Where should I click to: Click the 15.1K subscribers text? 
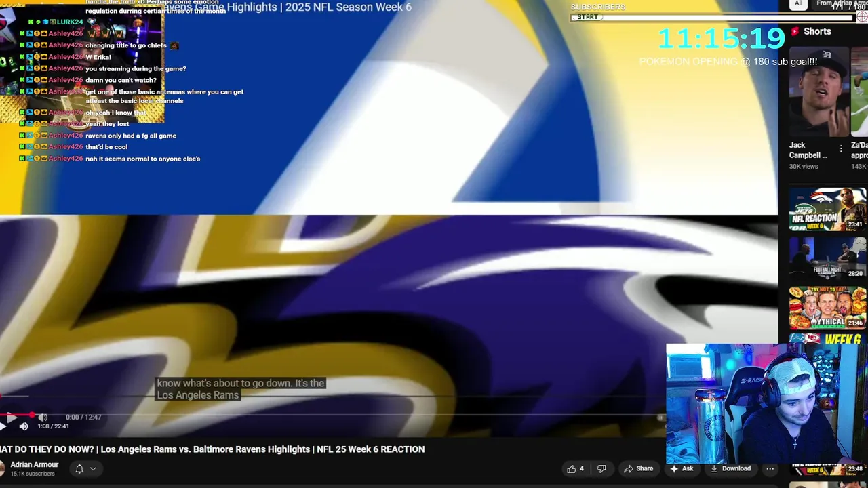(33, 474)
